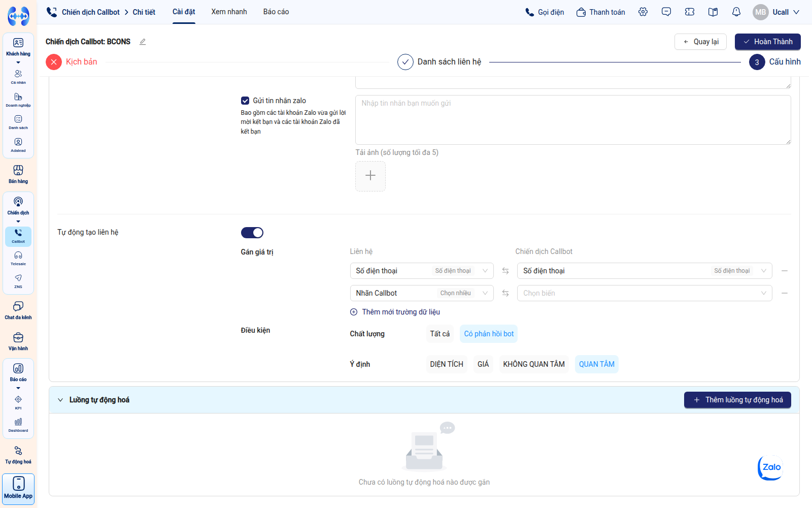
Task: Click the Hoàn Thành button
Action: (x=768, y=42)
